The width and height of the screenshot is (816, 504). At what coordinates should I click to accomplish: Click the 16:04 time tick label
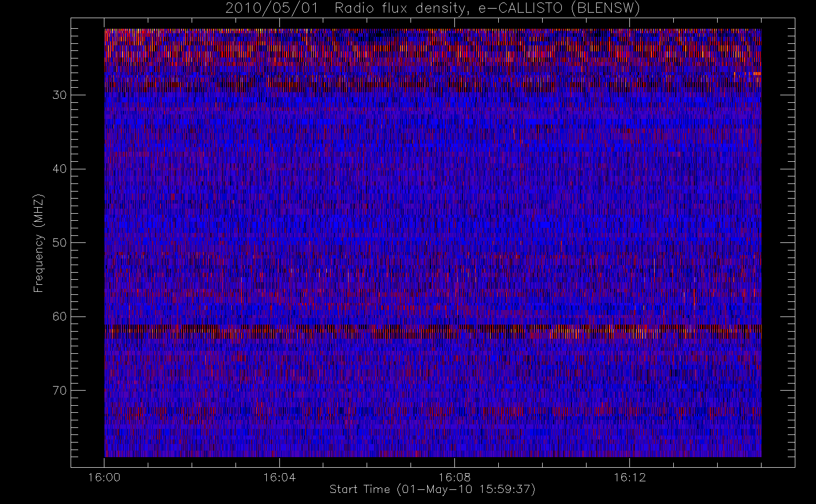(x=279, y=477)
